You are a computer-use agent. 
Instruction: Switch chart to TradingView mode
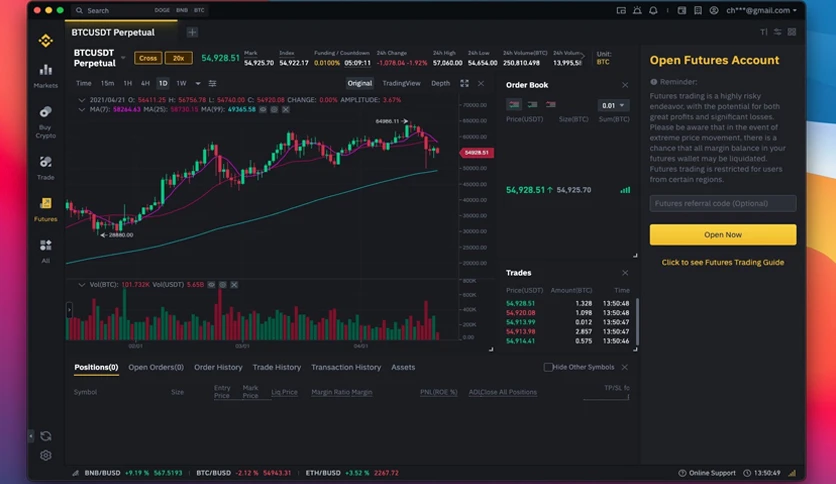[401, 83]
